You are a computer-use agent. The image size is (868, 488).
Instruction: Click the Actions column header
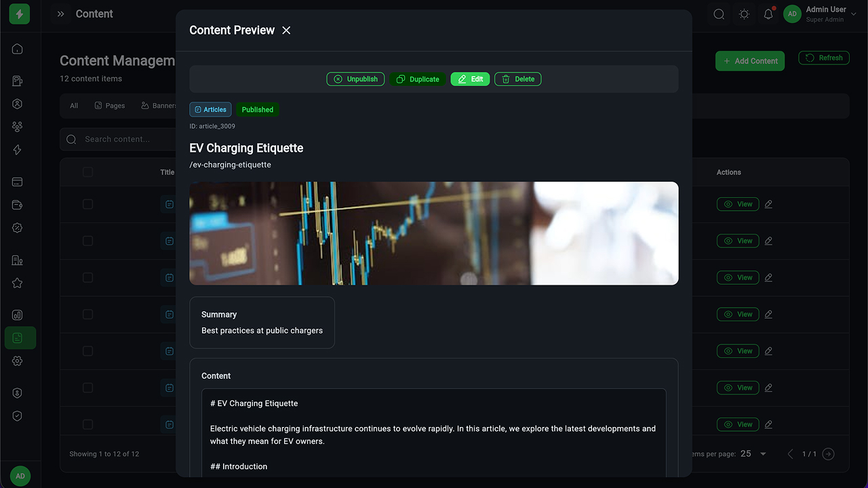729,172
